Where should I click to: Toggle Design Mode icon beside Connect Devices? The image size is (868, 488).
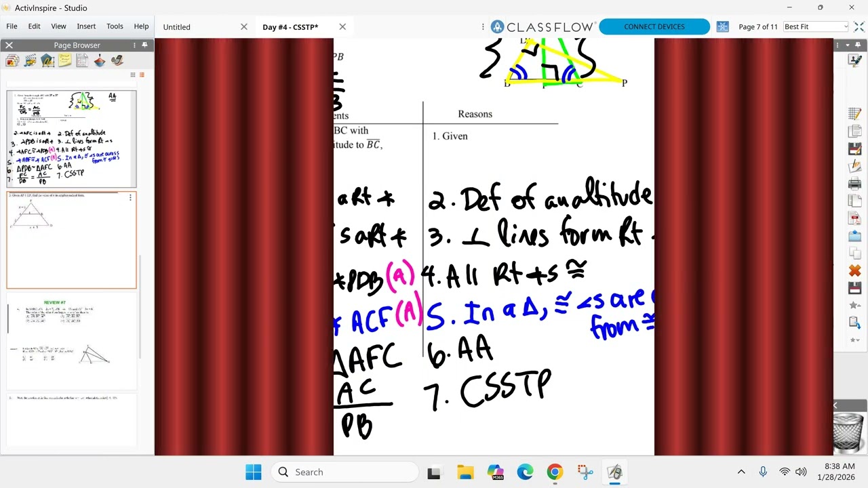723,27
